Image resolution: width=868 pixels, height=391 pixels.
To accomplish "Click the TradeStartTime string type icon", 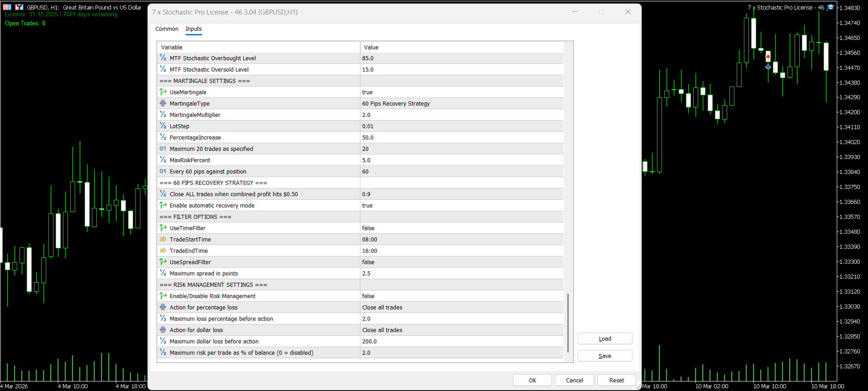I will 163,239.
